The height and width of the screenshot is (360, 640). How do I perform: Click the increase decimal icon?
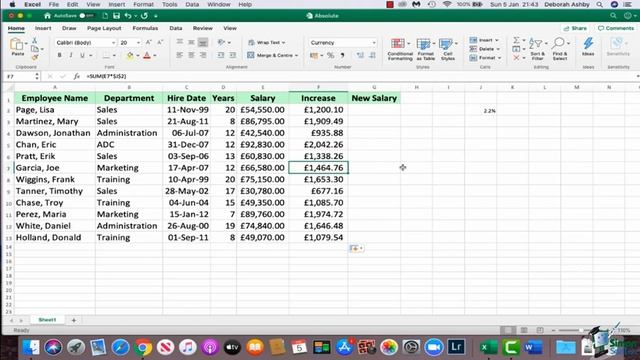click(x=360, y=56)
